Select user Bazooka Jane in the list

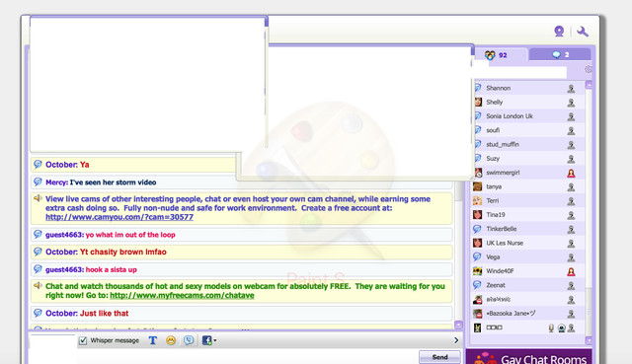528,314
